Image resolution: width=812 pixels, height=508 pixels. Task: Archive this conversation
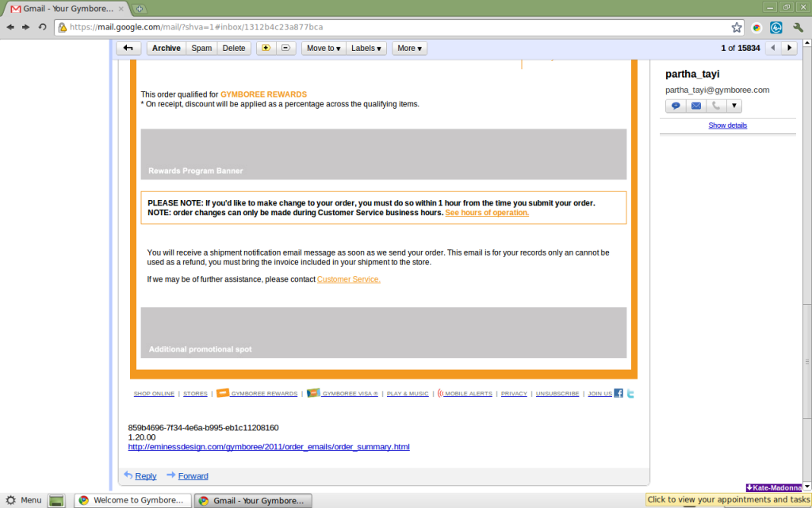pyautogui.click(x=167, y=48)
